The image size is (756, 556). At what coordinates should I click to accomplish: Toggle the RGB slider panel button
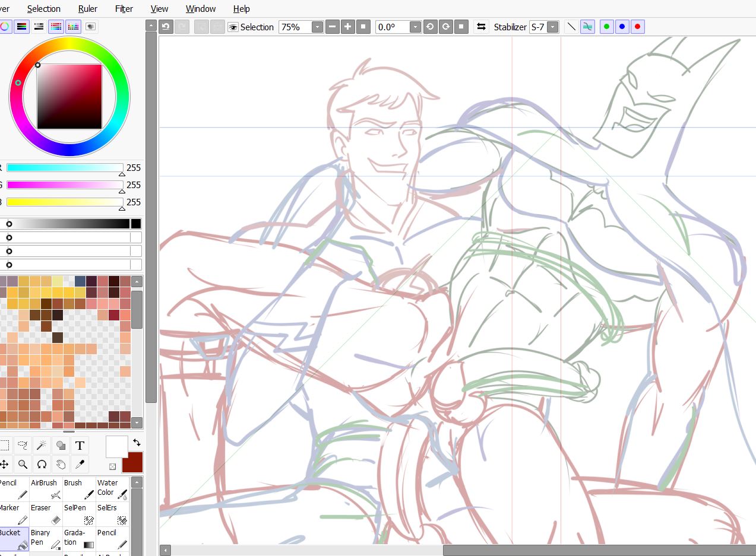[22, 27]
